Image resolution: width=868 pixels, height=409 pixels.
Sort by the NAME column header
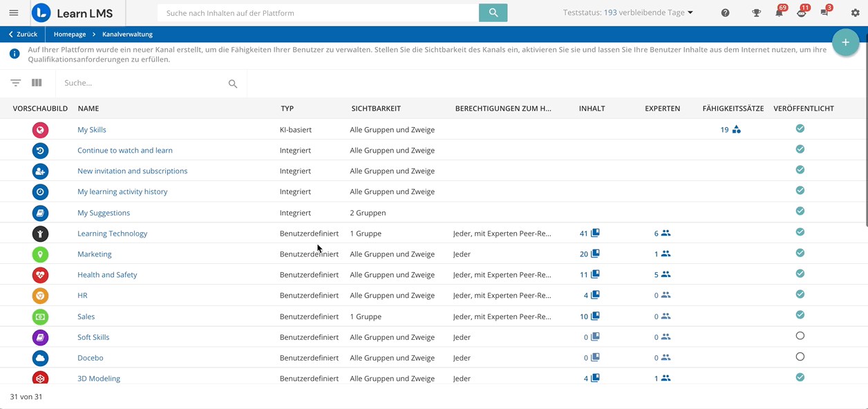(x=88, y=108)
